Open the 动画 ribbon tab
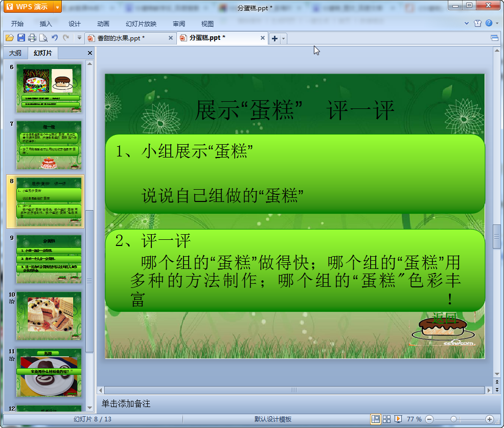504x428 pixels. click(103, 24)
